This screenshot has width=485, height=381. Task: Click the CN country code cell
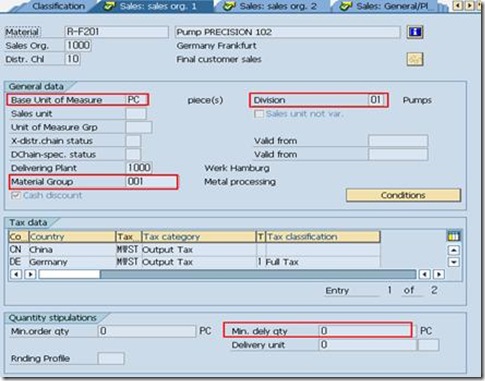tap(18, 250)
